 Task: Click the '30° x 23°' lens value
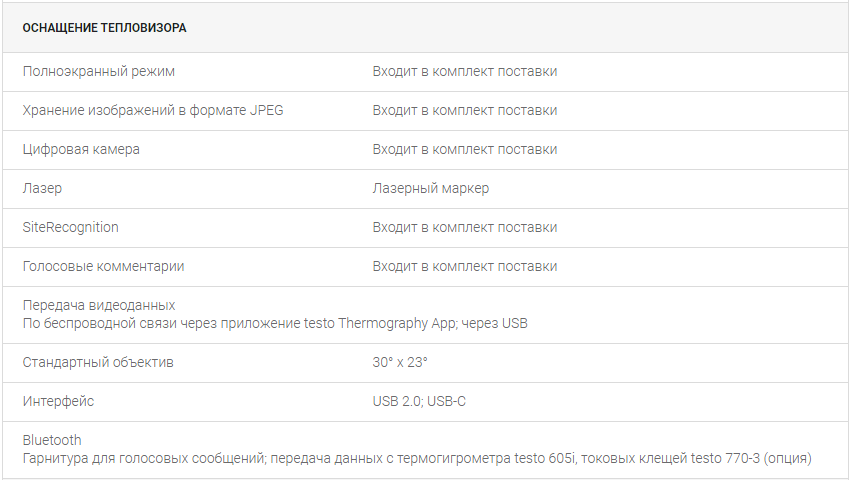click(400, 362)
